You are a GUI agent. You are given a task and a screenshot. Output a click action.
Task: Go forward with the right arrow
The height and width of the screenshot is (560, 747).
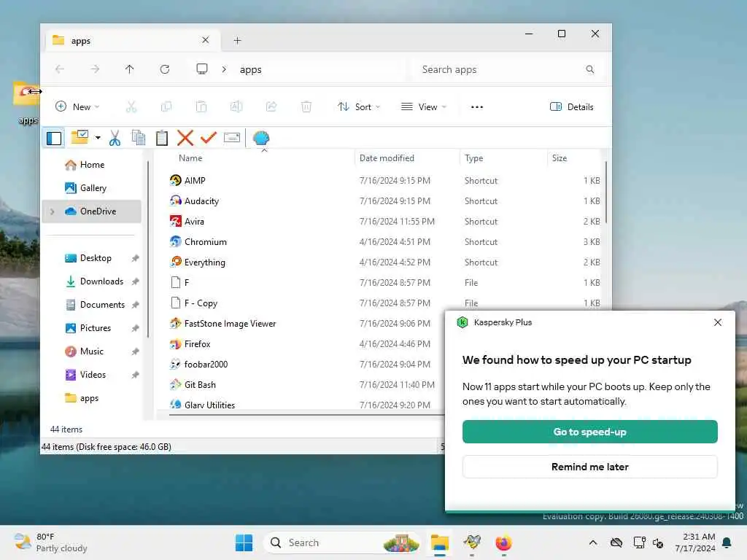coord(95,69)
